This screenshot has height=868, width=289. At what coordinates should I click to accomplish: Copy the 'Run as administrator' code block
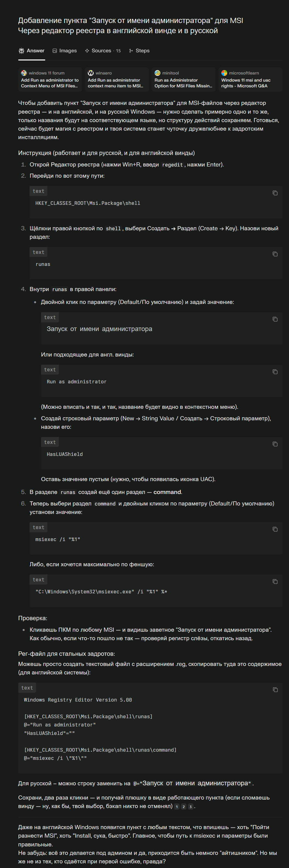pyautogui.click(x=275, y=372)
